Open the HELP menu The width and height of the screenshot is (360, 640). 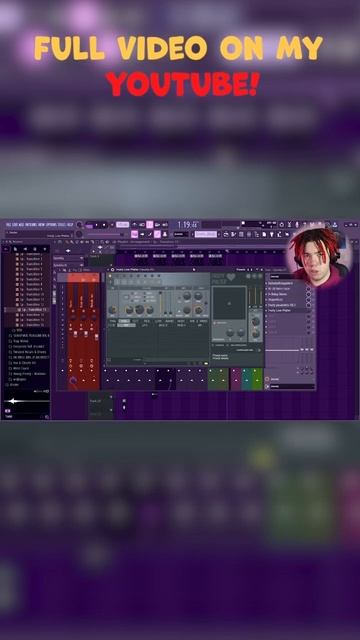[x=70, y=224]
